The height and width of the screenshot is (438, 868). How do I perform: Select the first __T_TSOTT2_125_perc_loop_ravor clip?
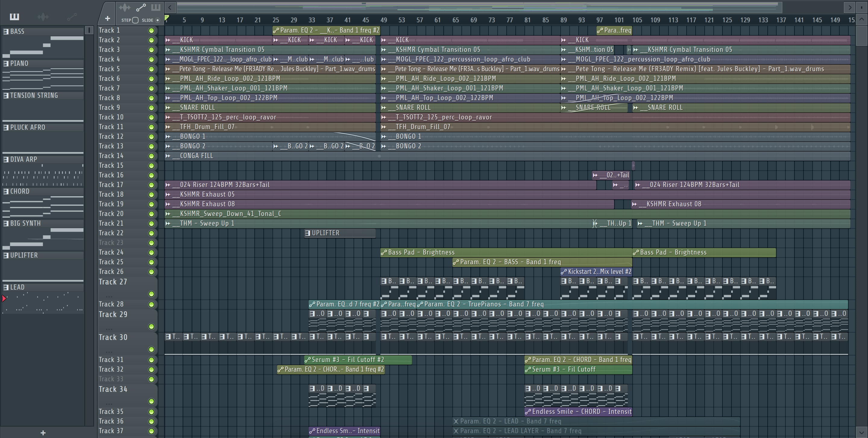pyautogui.click(x=270, y=117)
